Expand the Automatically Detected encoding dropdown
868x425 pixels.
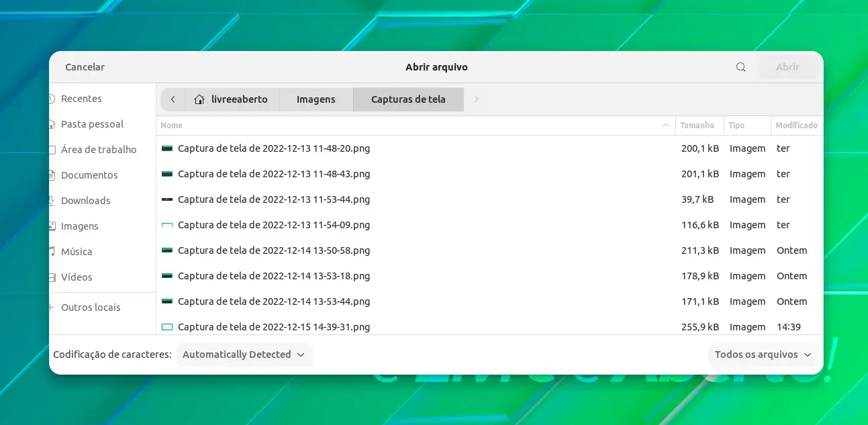[244, 355]
